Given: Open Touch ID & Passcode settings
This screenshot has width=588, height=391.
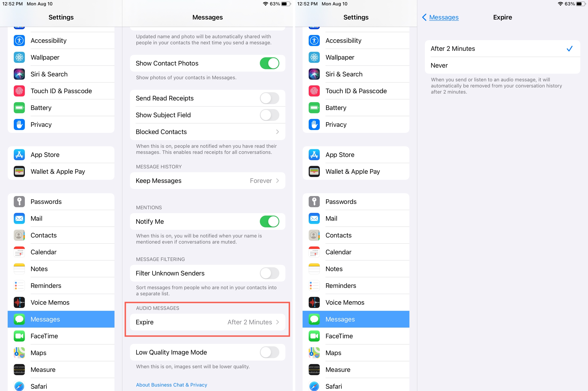Looking at the screenshot, I should [61, 90].
